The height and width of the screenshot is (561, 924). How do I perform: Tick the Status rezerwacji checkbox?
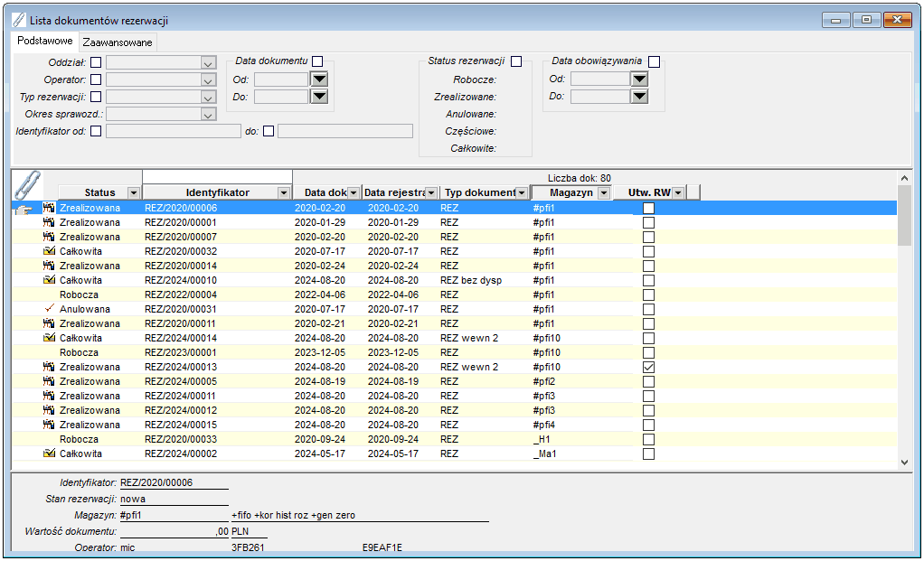point(516,61)
